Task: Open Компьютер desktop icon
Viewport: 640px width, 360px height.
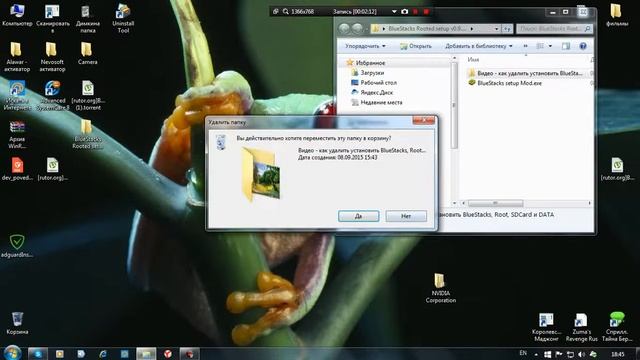Action: (17, 15)
